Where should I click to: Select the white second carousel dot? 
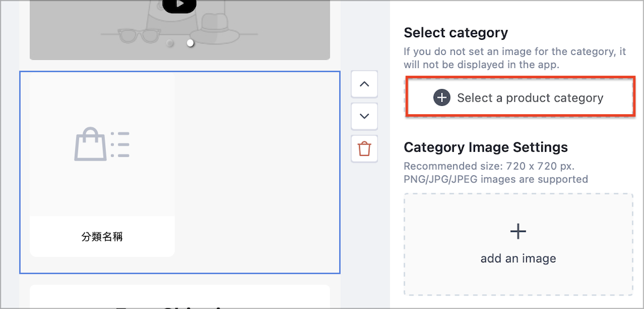[x=190, y=43]
